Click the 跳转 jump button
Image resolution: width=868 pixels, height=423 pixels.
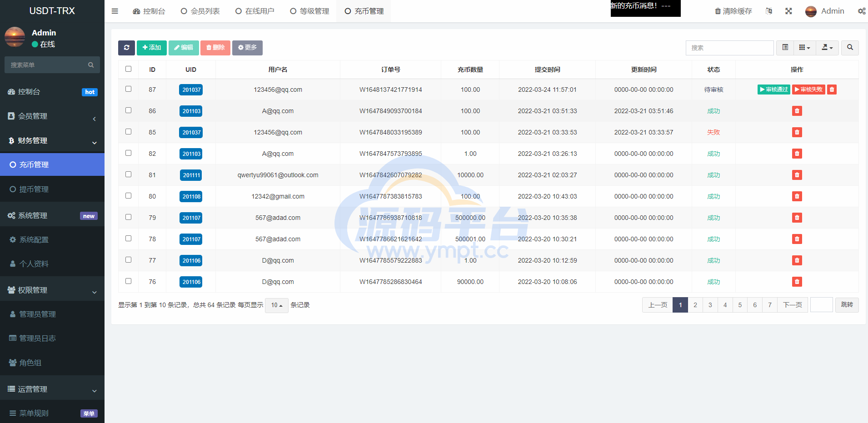pyautogui.click(x=847, y=305)
